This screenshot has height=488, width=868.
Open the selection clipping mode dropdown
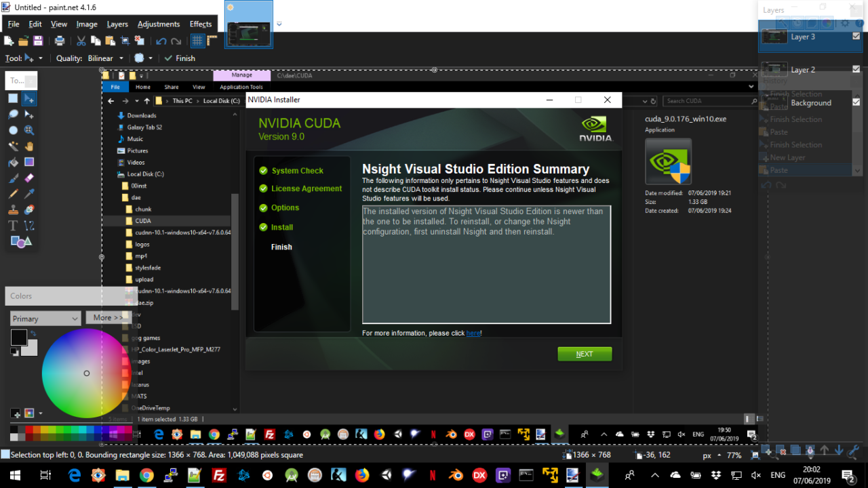(x=143, y=58)
